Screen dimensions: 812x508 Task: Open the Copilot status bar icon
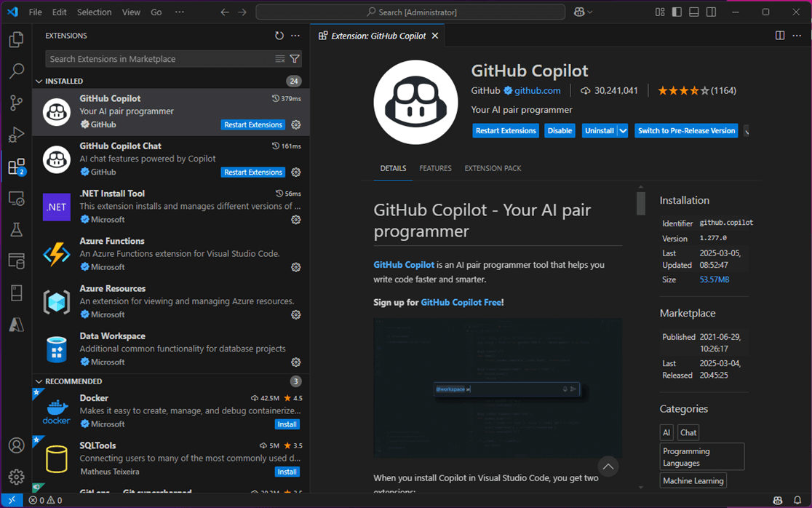pyautogui.click(x=777, y=500)
